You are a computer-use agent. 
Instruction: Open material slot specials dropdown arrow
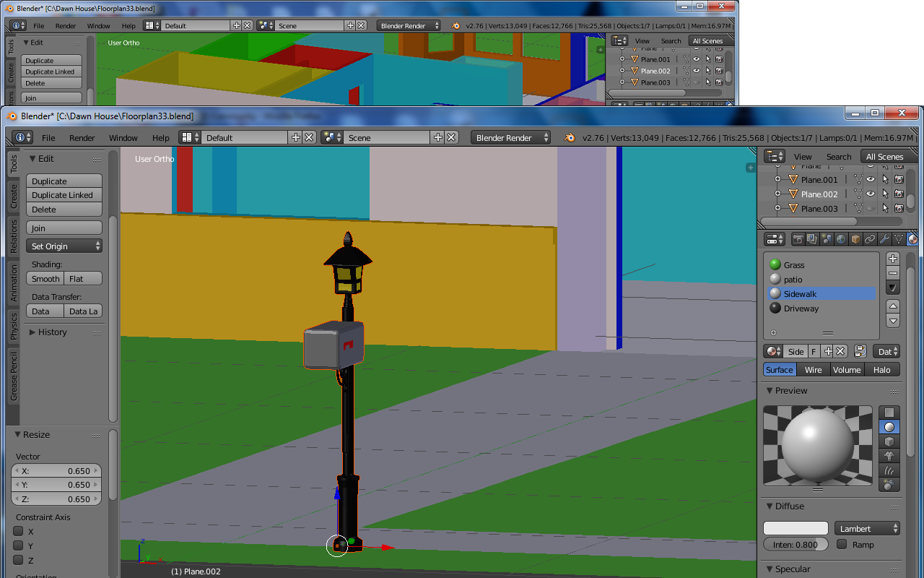(x=893, y=288)
